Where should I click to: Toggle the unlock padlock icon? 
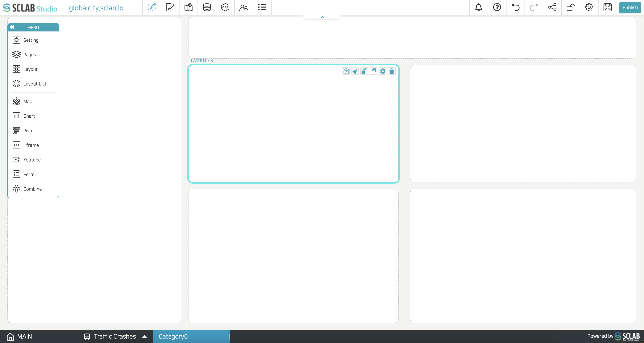pos(571,7)
